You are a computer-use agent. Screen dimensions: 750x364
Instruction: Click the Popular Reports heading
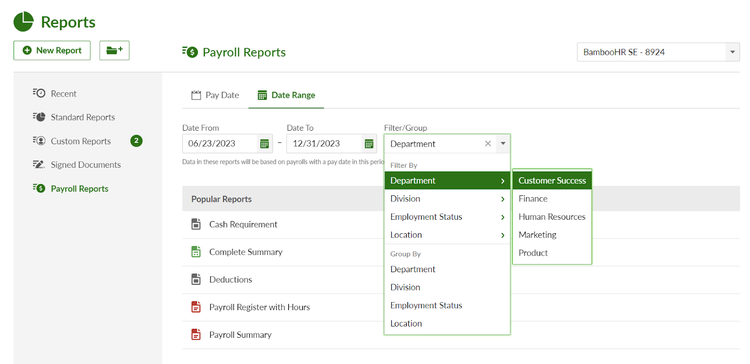point(221,199)
